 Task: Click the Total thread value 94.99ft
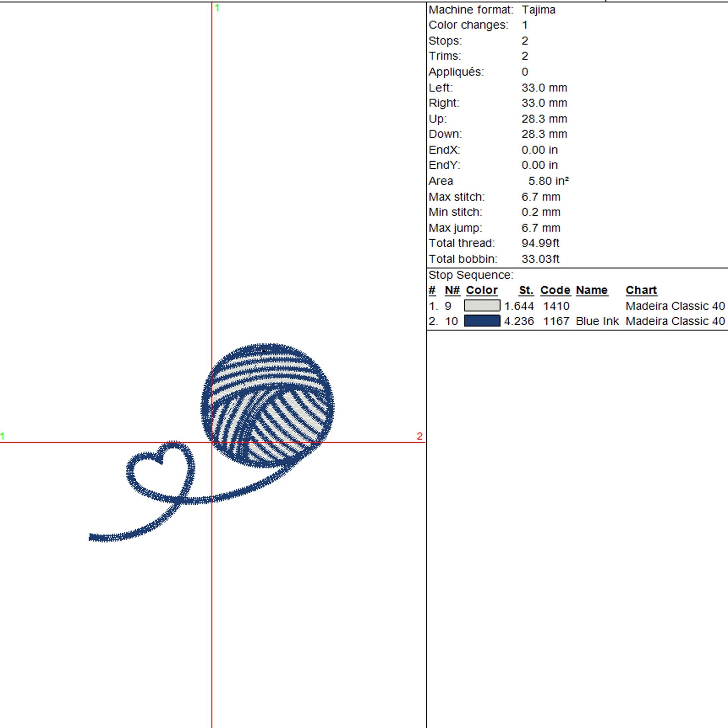(540, 243)
